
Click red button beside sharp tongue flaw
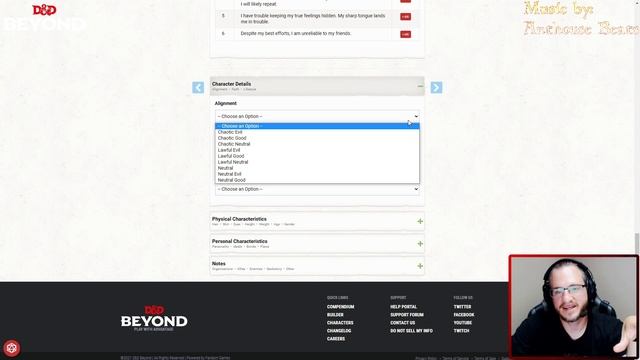click(x=405, y=17)
